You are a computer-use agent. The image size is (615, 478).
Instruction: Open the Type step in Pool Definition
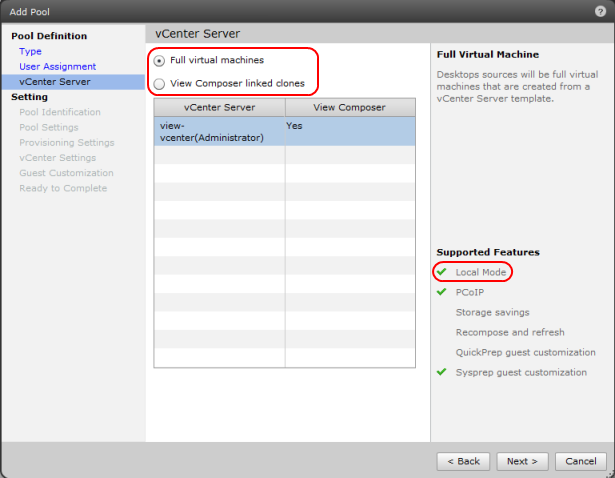[x=30, y=51]
